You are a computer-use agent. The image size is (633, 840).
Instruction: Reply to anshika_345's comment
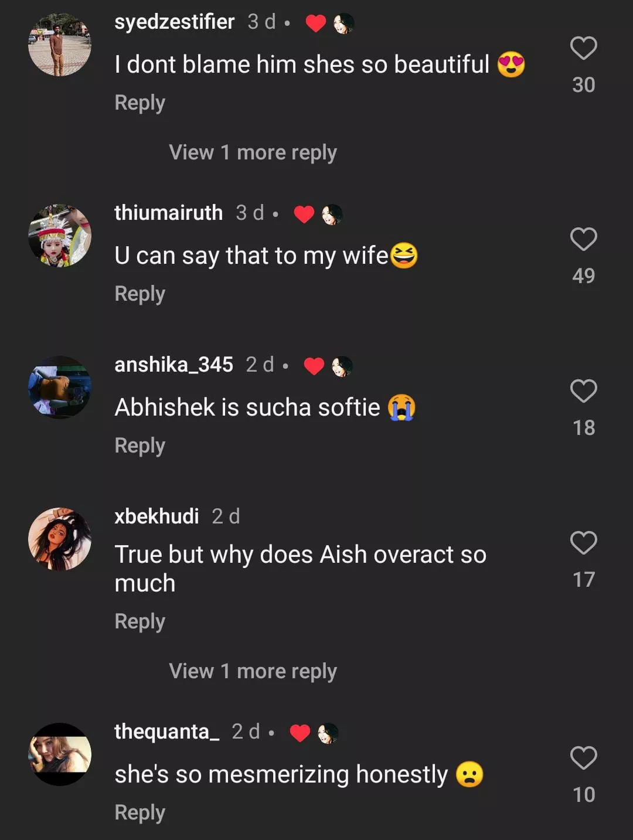click(x=139, y=445)
